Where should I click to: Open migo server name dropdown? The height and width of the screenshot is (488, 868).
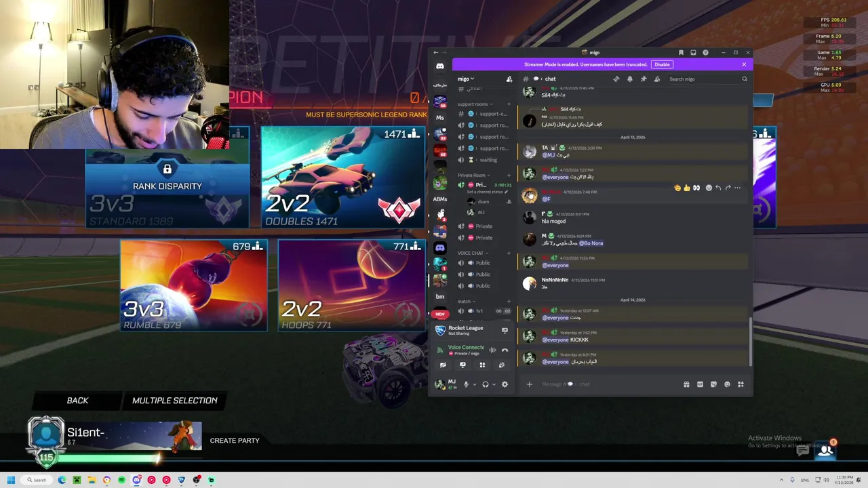point(466,79)
